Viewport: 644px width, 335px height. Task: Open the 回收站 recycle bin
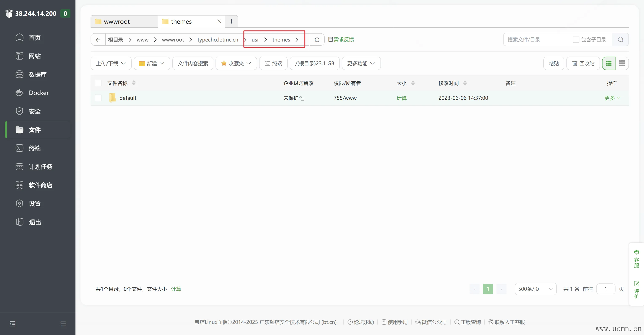(x=583, y=64)
